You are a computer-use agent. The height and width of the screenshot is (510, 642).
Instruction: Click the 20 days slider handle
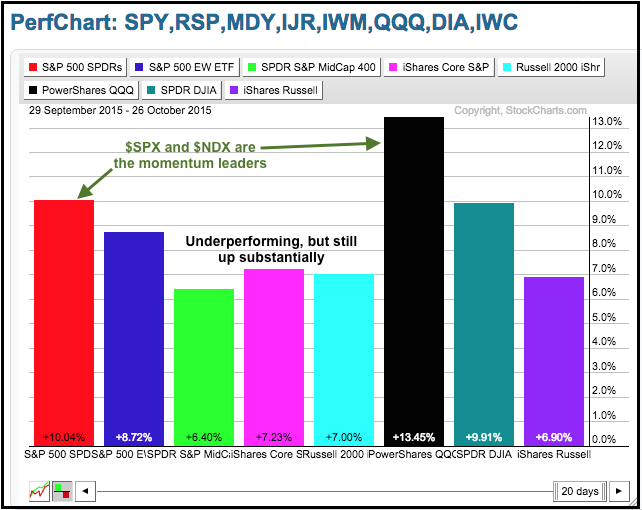tap(580, 491)
